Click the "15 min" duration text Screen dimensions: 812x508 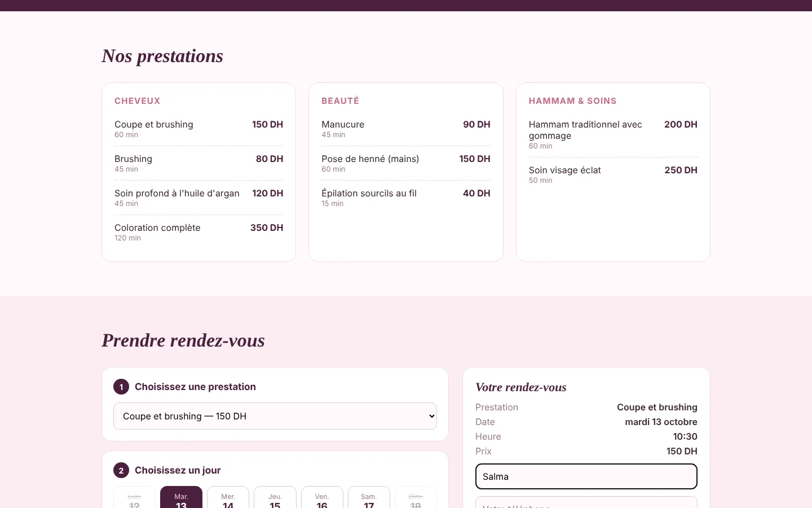tap(332, 204)
